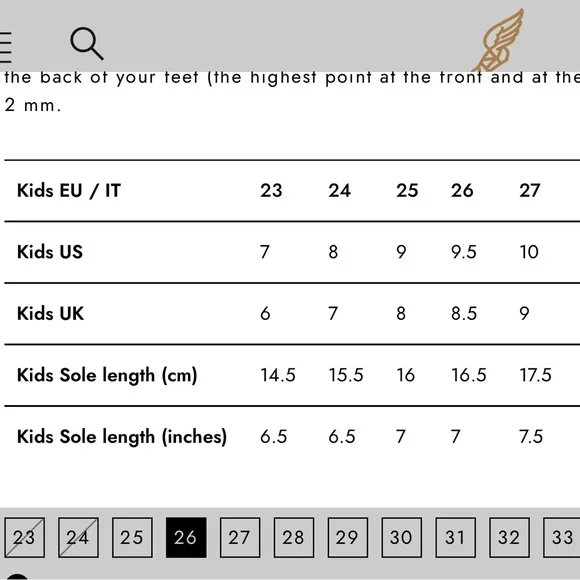Select size 32

coord(509,537)
